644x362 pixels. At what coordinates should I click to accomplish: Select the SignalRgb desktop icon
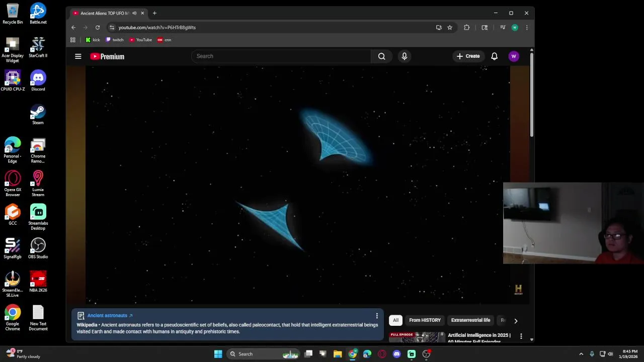[x=13, y=248]
